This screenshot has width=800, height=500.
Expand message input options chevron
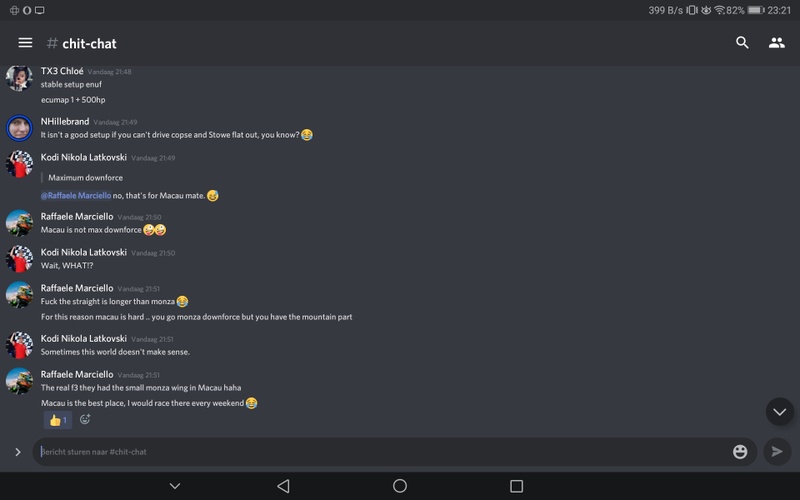point(17,452)
